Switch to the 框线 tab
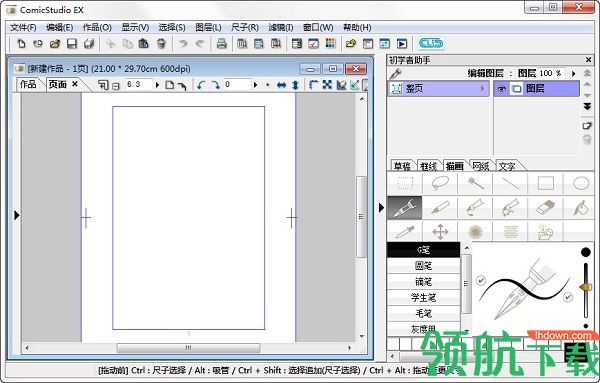 (x=428, y=166)
